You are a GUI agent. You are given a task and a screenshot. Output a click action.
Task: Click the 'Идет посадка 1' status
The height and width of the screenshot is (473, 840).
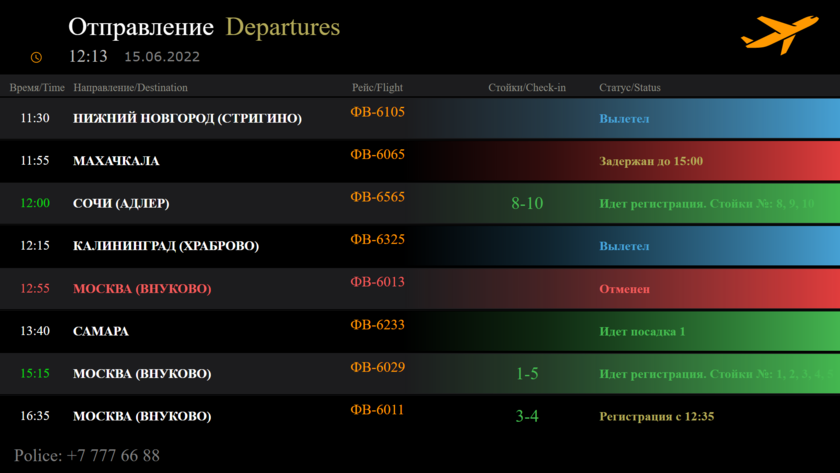[642, 332]
